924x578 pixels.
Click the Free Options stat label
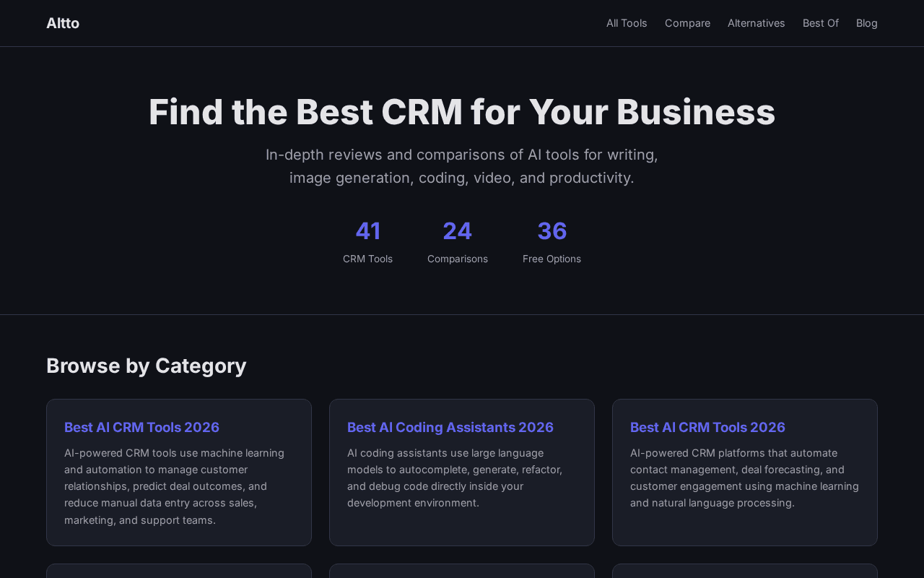click(x=552, y=259)
